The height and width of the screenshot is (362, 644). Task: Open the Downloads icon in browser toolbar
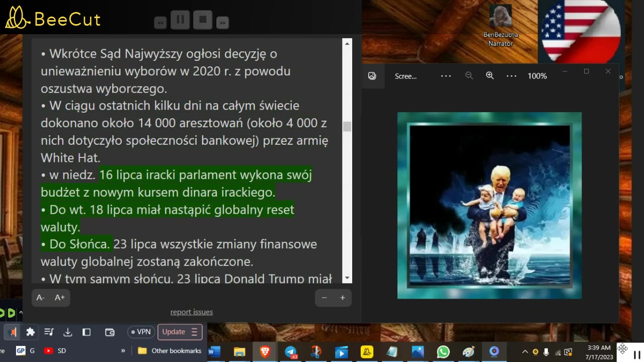(x=67, y=332)
